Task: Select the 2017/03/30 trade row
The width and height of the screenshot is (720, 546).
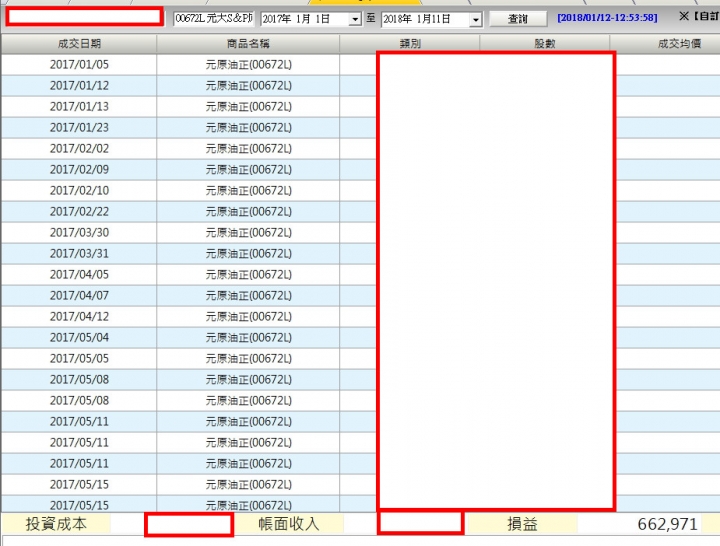Action: [360, 232]
